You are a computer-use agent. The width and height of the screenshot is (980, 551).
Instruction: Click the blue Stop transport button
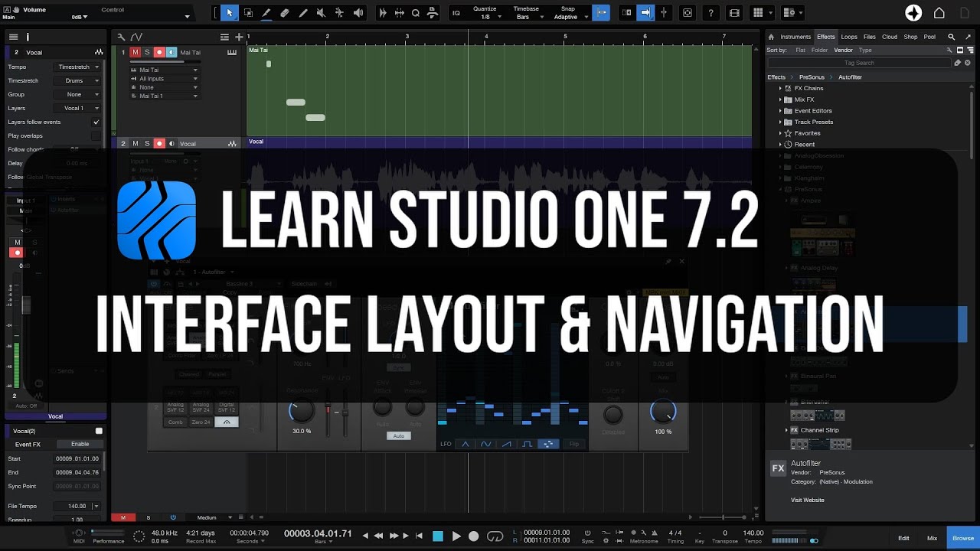[x=438, y=536]
